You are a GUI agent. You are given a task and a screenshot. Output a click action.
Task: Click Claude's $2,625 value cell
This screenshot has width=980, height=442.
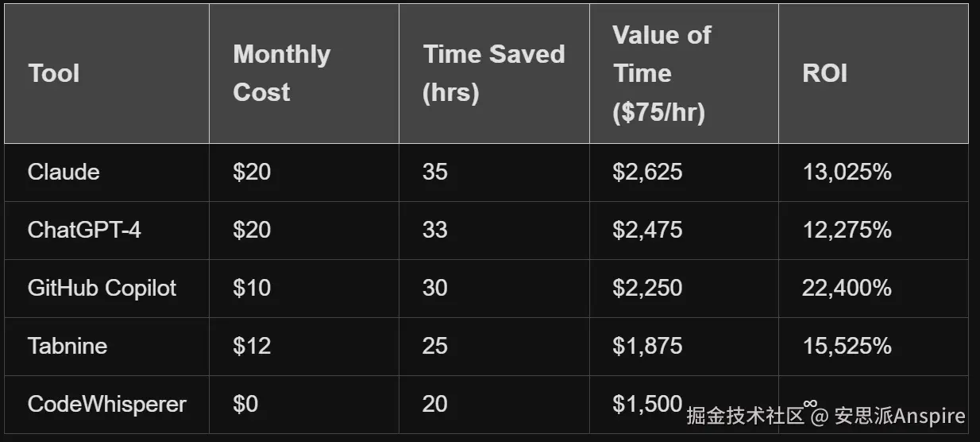point(647,172)
